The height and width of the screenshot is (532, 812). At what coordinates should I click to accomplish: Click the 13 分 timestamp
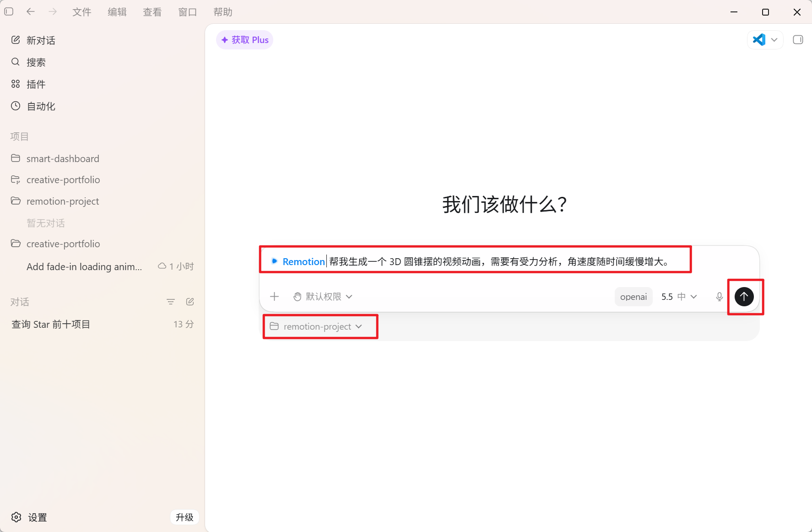(x=184, y=324)
